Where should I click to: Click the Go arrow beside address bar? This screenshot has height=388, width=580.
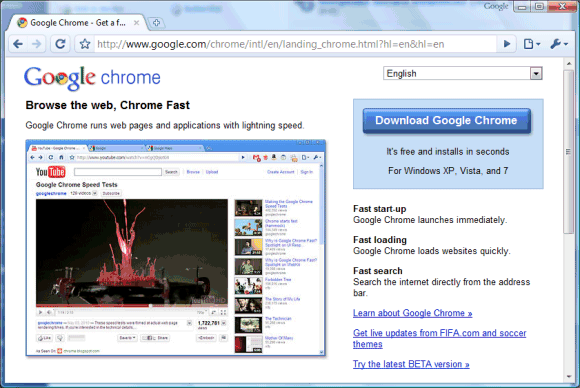click(507, 44)
